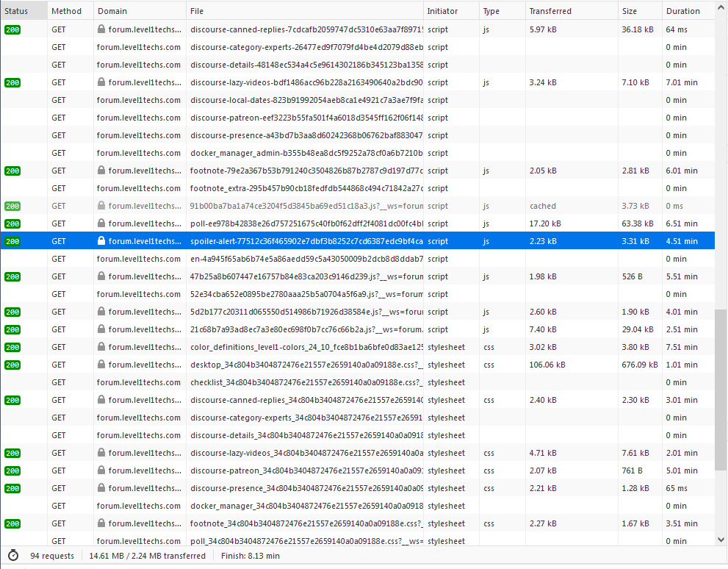Image resolution: width=728 pixels, height=569 pixels.
Task: Open the script initiator link for en-4a945f65ab row
Action: (x=438, y=259)
